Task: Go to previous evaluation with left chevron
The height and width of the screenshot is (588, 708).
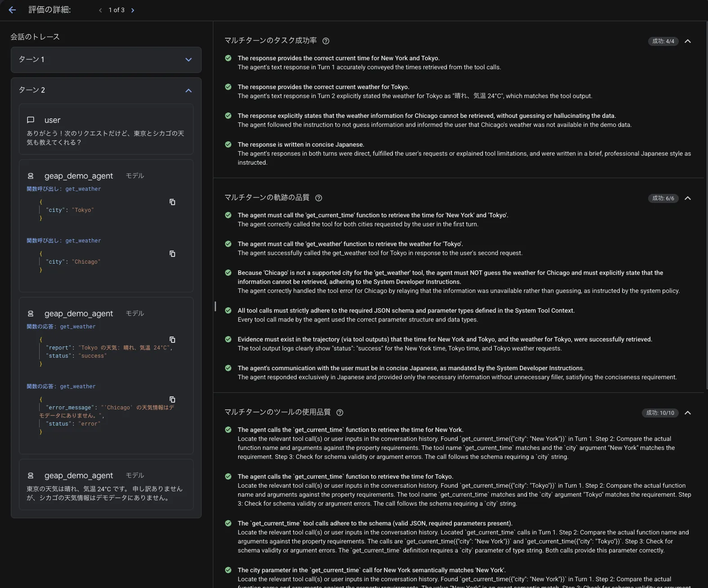Action: 100,10
